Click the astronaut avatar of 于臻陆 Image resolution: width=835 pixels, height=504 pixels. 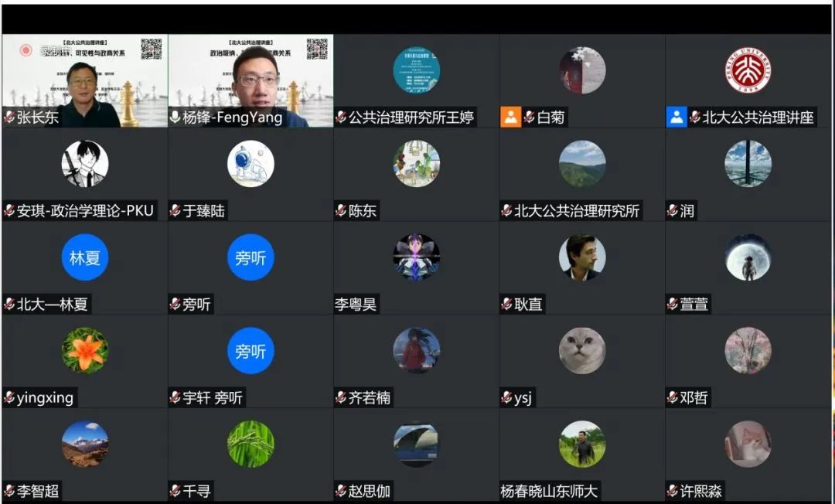pyautogui.click(x=250, y=164)
